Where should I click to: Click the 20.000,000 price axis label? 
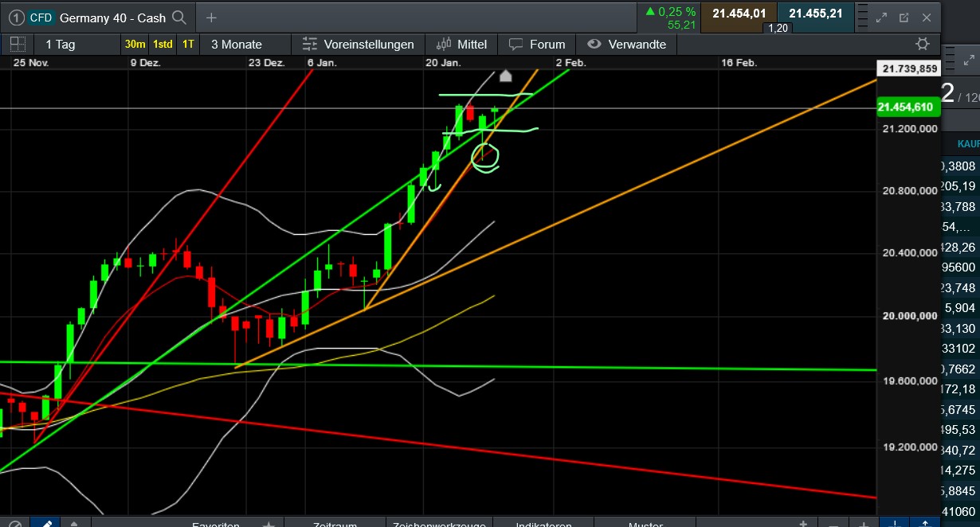(908, 316)
